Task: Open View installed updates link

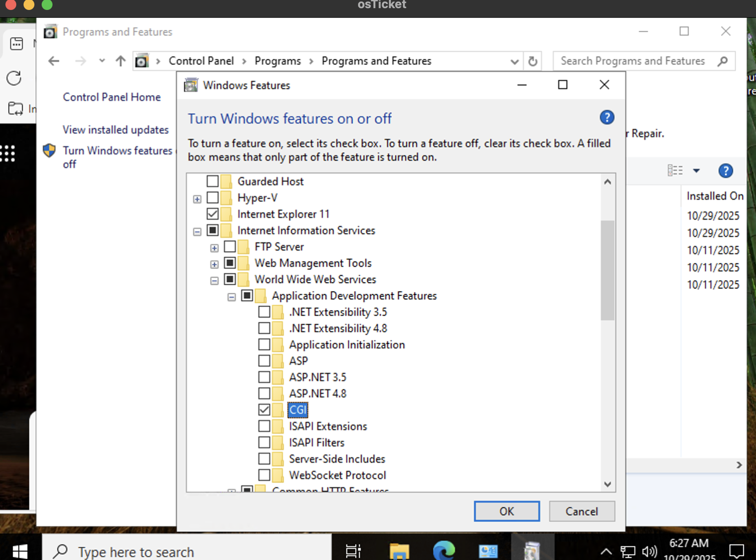Action: tap(115, 130)
